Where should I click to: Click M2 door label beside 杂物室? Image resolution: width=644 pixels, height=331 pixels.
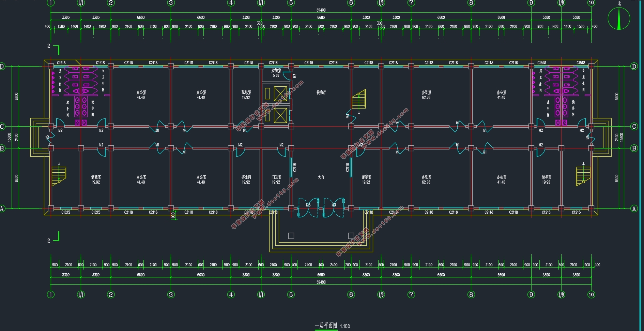[295, 76]
